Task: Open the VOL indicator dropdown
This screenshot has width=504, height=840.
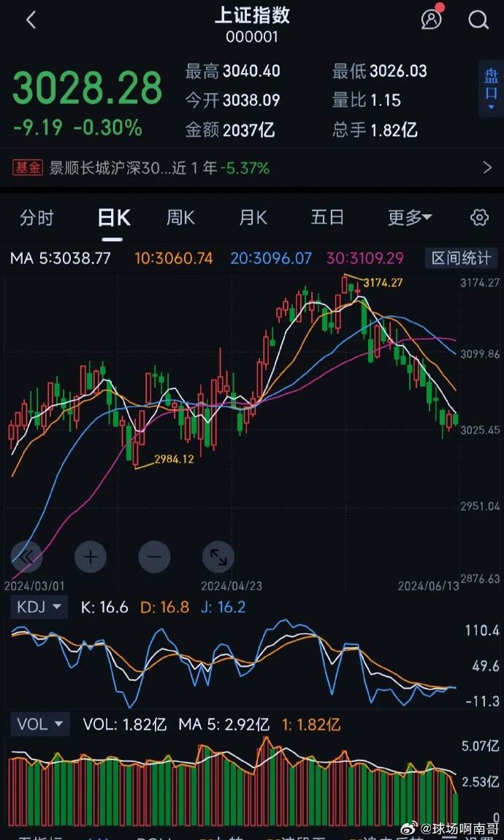Action: point(39,724)
